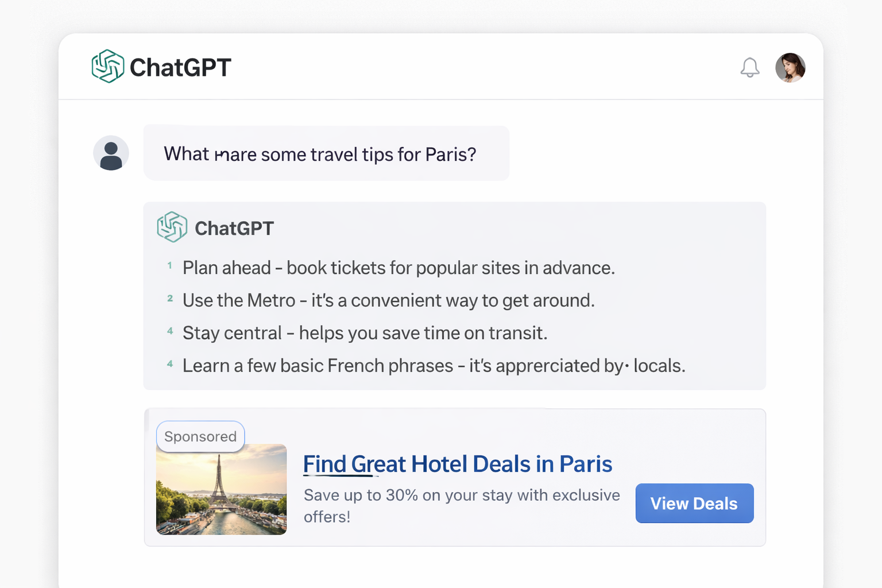The width and height of the screenshot is (882, 588).
Task: Click the footnote marker on the French phrases tip
Action: (x=169, y=363)
